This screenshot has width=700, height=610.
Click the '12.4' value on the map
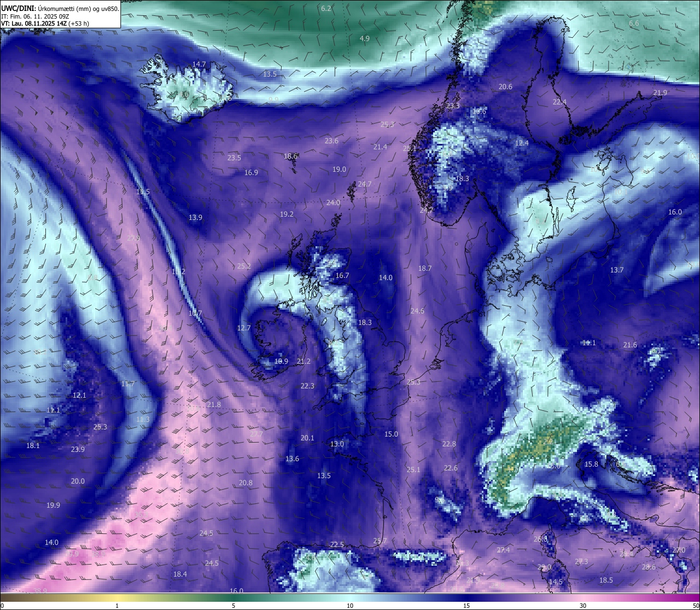(x=522, y=143)
